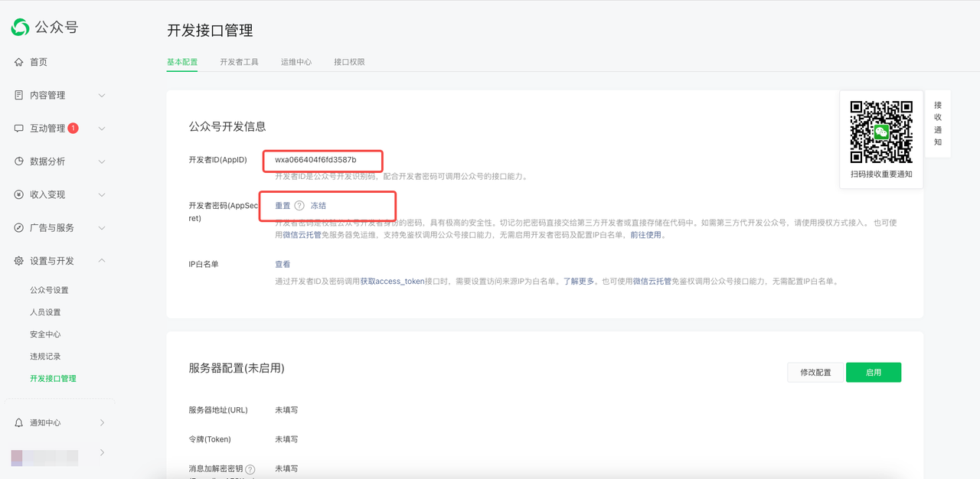Click the 冻结 link for AppSecret

pyautogui.click(x=318, y=206)
